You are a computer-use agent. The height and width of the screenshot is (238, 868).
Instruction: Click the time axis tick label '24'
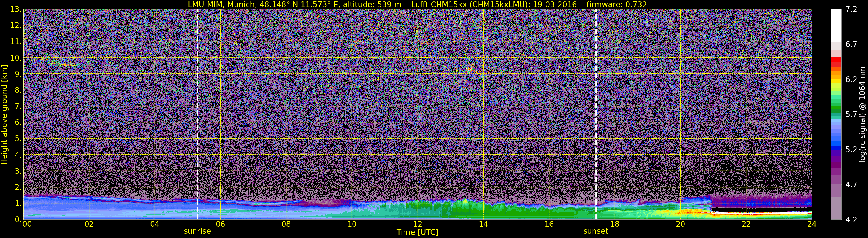812,224
